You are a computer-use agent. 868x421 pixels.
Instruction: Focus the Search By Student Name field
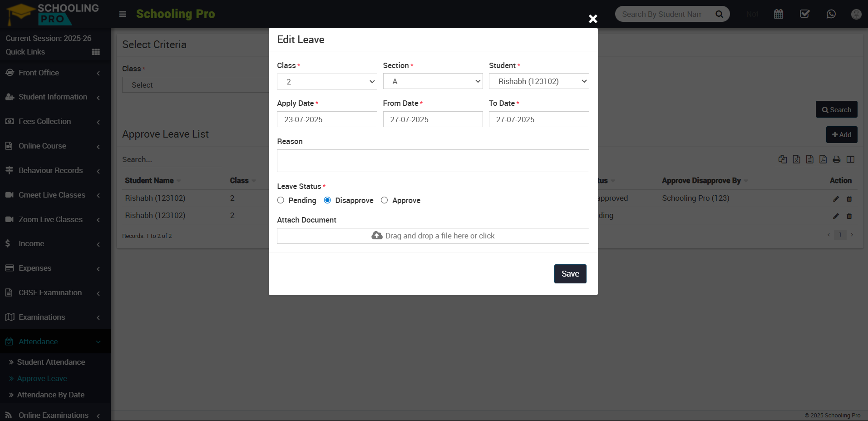point(662,14)
